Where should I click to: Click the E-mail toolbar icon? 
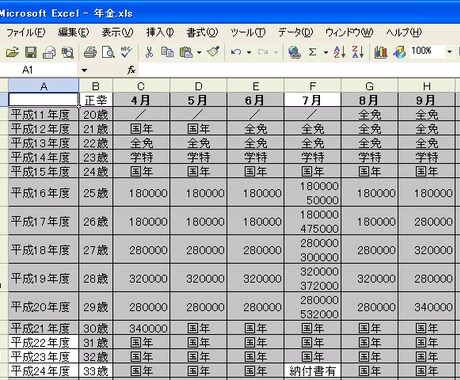click(x=49, y=52)
